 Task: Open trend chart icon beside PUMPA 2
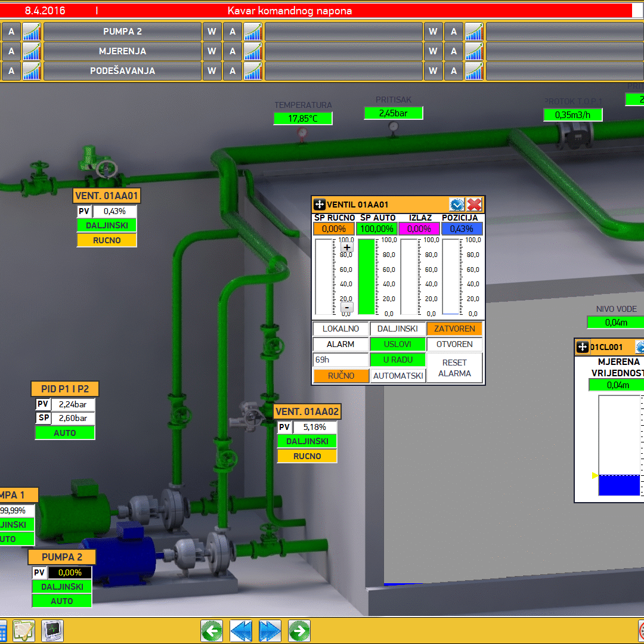coord(31,32)
